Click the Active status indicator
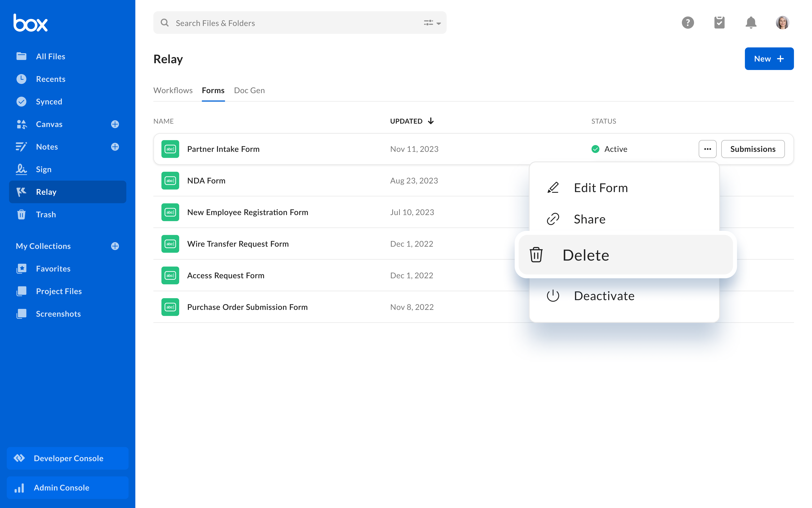The width and height of the screenshot is (812, 508). tap(609, 149)
